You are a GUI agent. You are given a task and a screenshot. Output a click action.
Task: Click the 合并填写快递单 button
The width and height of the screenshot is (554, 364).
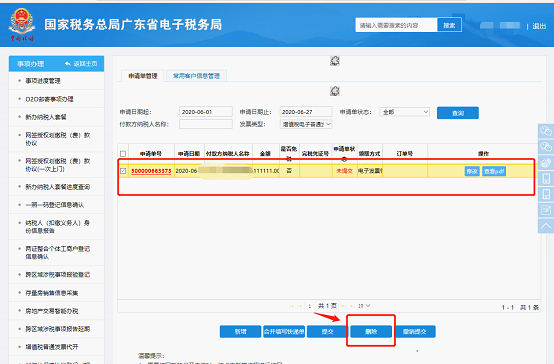284,331
